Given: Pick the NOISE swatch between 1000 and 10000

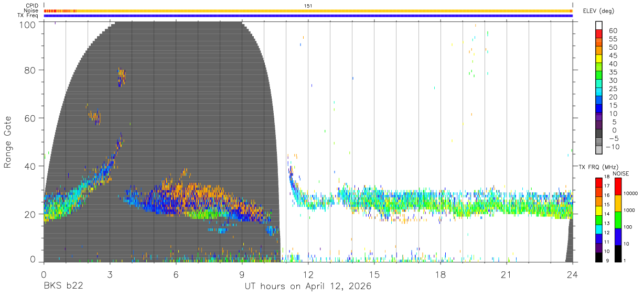Looking at the screenshot, I should pos(618,203).
